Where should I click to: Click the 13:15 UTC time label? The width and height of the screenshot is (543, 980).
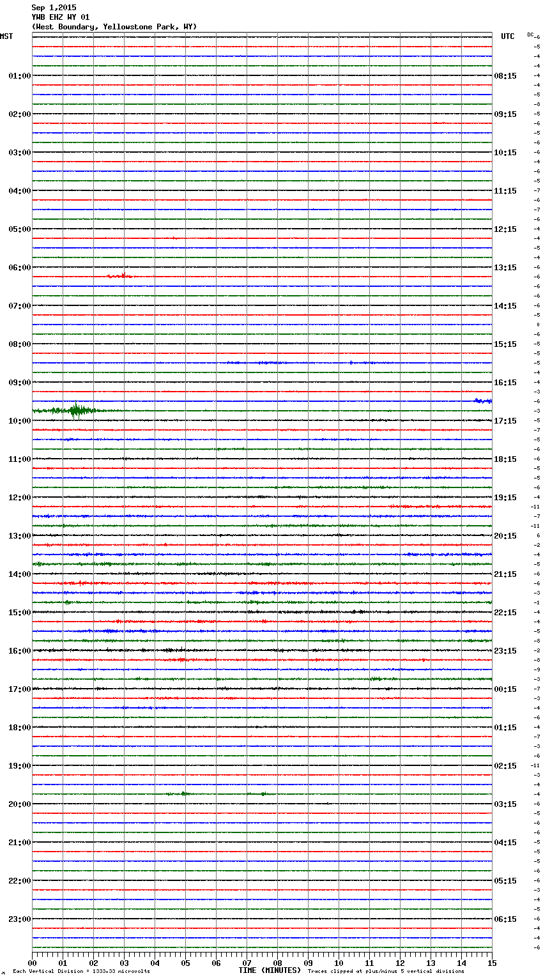[505, 268]
